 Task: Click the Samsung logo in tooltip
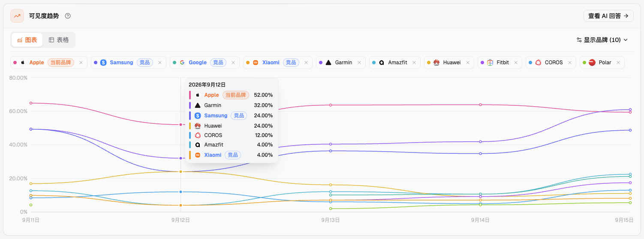click(x=198, y=116)
